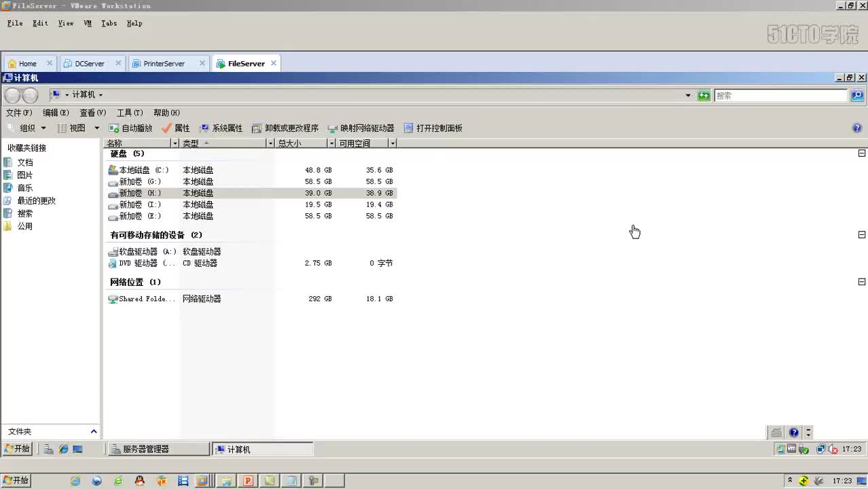Image resolution: width=868 pixels, height=489 pixels.
Task: Open 系统属性 (System Properties)
Action: coord(221,128)
